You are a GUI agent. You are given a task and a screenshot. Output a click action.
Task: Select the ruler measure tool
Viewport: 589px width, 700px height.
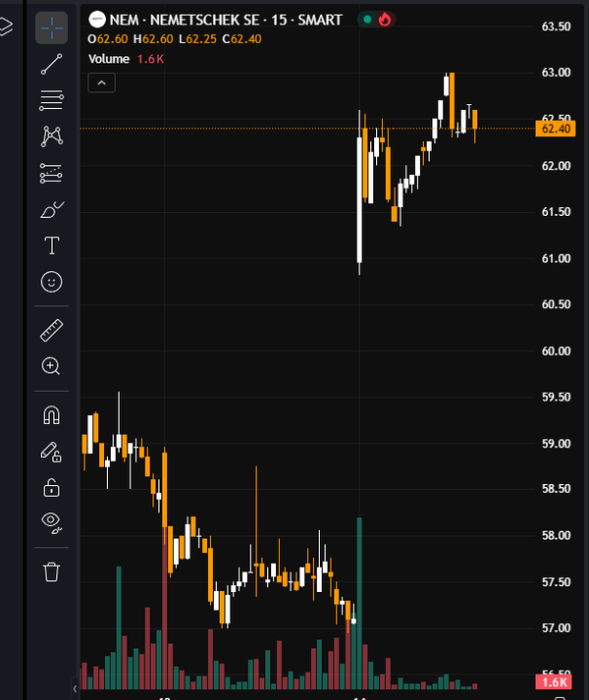(51, 330)
